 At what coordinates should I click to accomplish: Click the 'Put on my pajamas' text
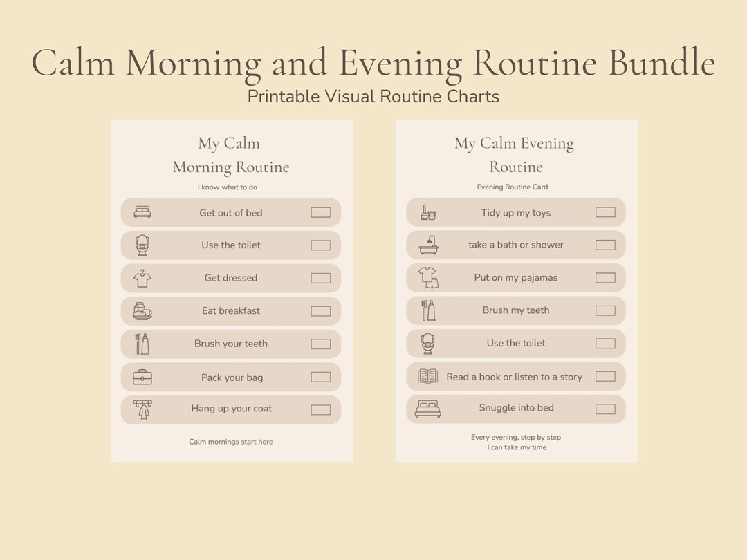[x=516, y=278]
